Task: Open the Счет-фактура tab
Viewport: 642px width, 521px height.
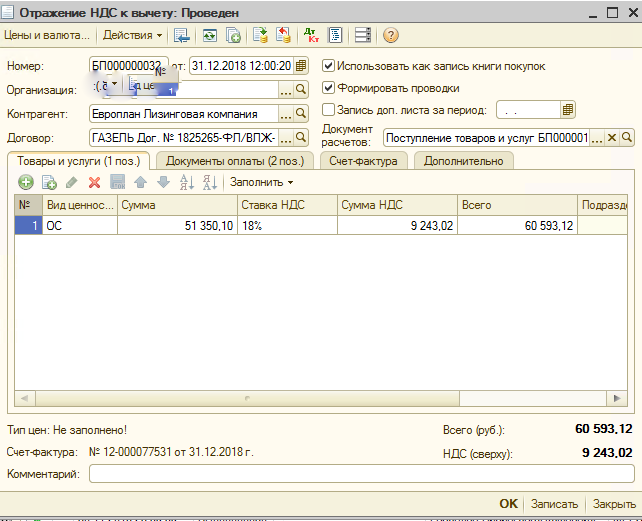Action: 365,161
